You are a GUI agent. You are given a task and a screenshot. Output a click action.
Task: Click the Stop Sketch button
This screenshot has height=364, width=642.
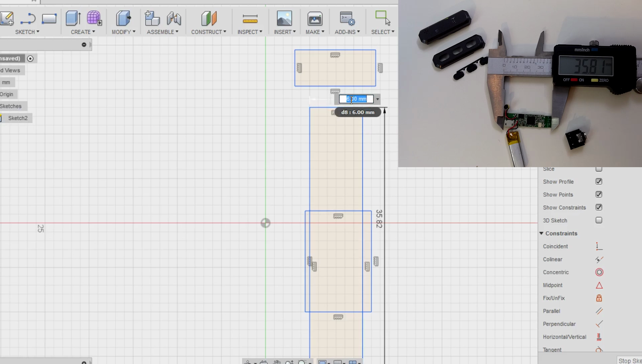629,361
